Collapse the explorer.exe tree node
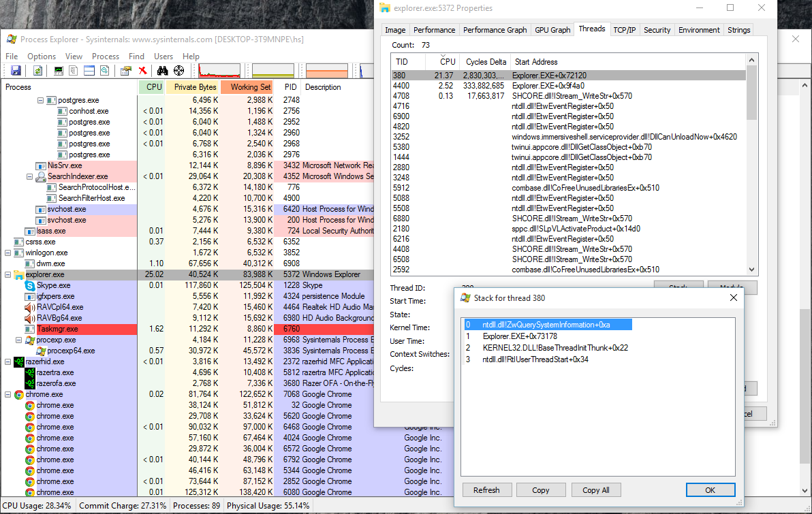Screen dimensions: 812x514 pos(7,274)
